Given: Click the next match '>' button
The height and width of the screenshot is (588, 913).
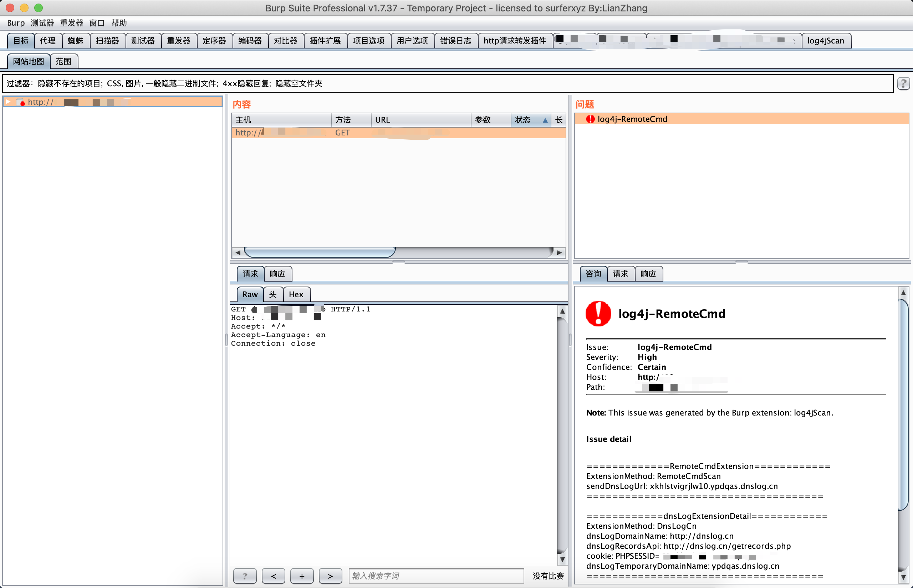Looking at the screenshot, I should tap(330, 576).
